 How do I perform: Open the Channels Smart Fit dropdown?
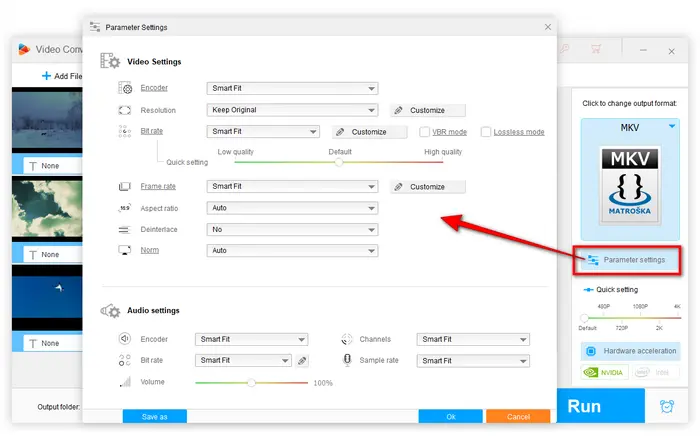473,339
